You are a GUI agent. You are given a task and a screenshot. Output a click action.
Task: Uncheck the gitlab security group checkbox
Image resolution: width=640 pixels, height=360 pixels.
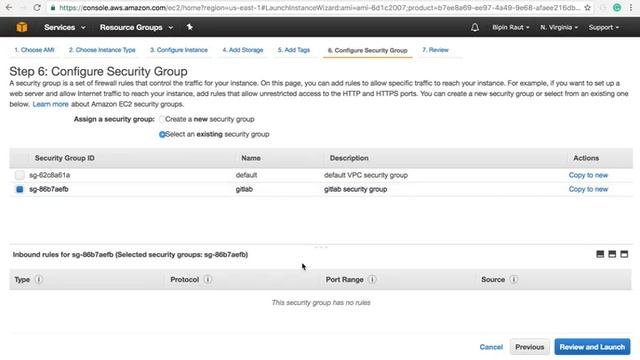20,189
